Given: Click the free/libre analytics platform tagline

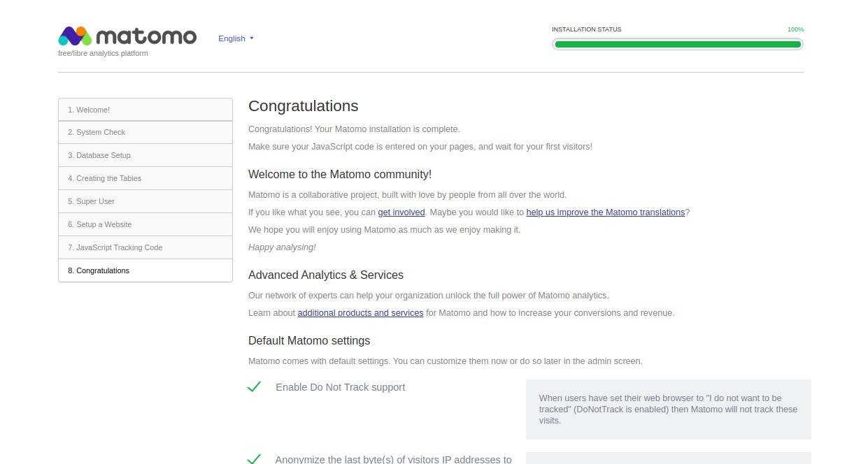Looking at the screenshot, I should tap(103, 53).
